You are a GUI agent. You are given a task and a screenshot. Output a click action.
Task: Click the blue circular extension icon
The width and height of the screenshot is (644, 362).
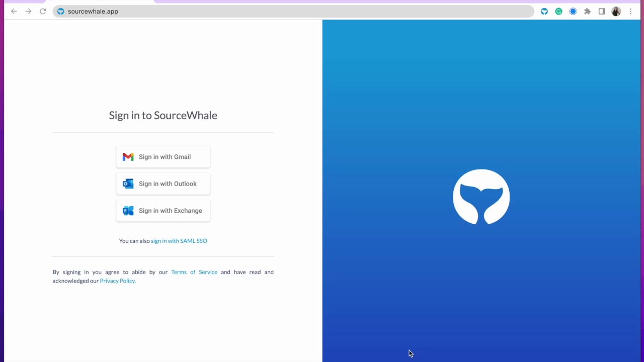[x=573, y=11]
